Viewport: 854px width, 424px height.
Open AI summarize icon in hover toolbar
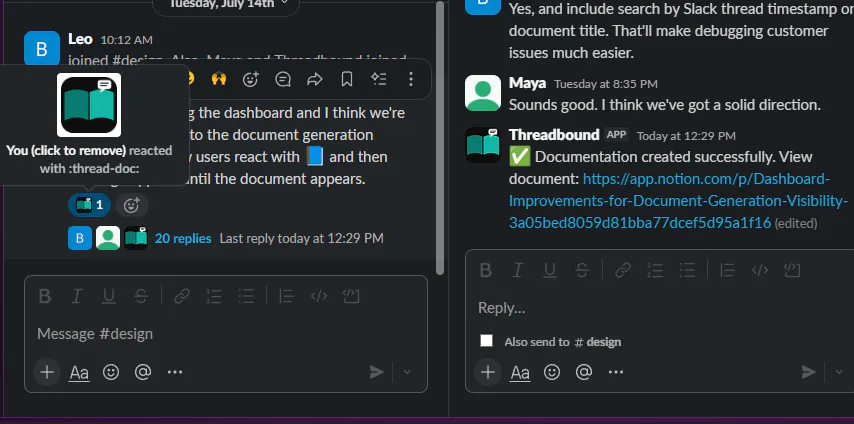pyautogui.click(x=379, y=80)
